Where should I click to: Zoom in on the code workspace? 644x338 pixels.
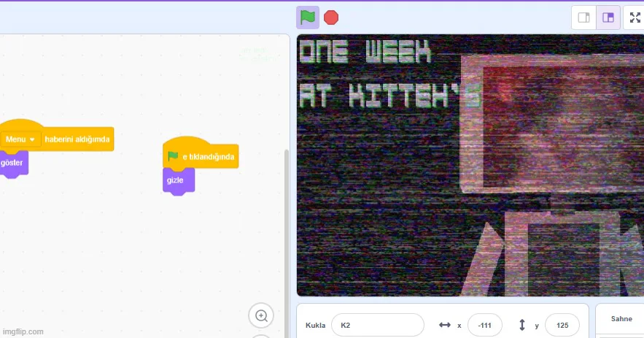coord(261,316)
